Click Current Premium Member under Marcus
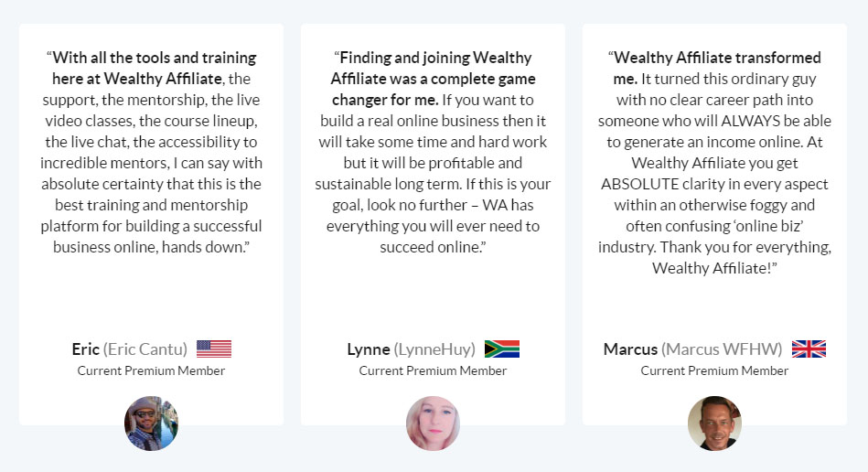The height and width of the screenshot is (472, 868). click(x=714, y=370)
